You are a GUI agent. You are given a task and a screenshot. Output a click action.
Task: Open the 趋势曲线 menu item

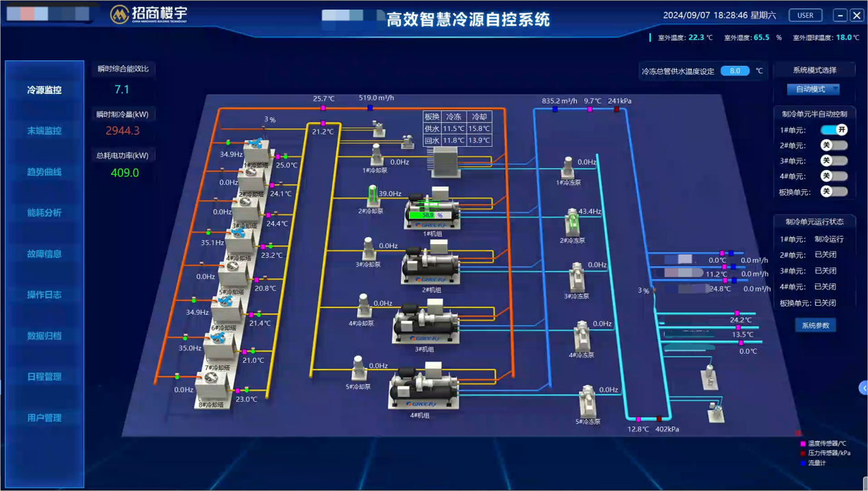tap(45, 171)
